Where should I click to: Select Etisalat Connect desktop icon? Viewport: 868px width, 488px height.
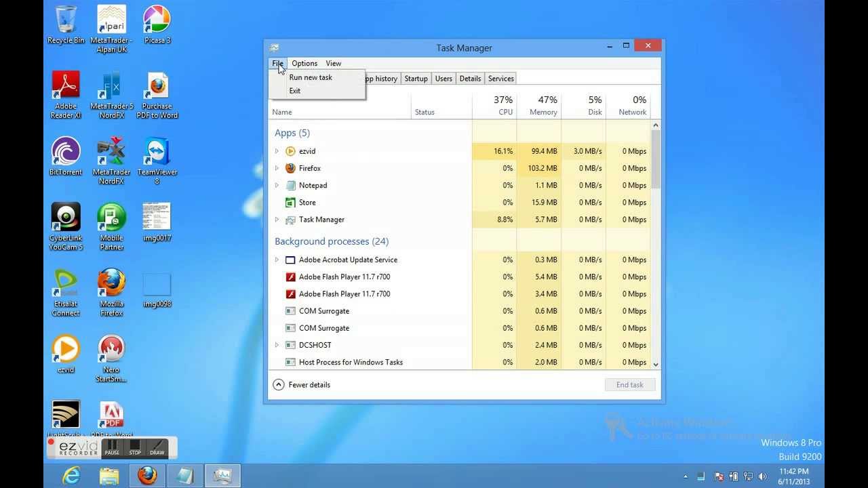[x=66, y=292]
